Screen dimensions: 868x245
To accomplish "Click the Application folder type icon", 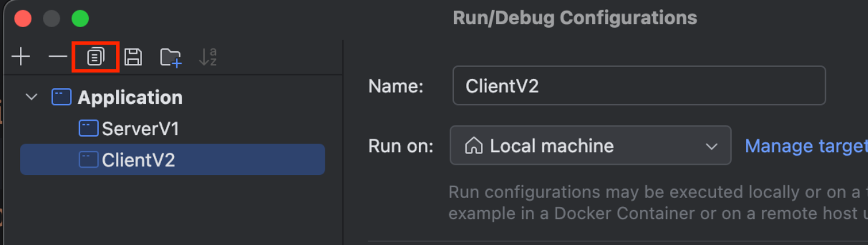I will click(62, 97).
